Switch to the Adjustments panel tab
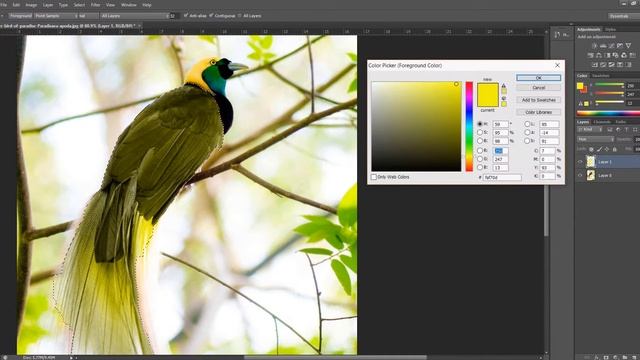The width and height of the screenshot is (640, 360). coord(589,29)
